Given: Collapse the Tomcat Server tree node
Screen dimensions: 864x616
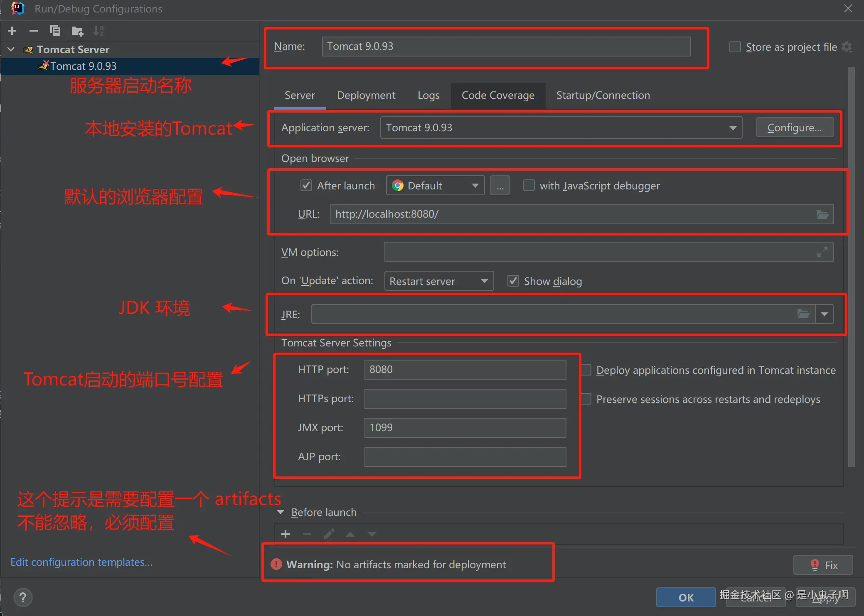Looking at the screenshot, I should coord(11,49).
